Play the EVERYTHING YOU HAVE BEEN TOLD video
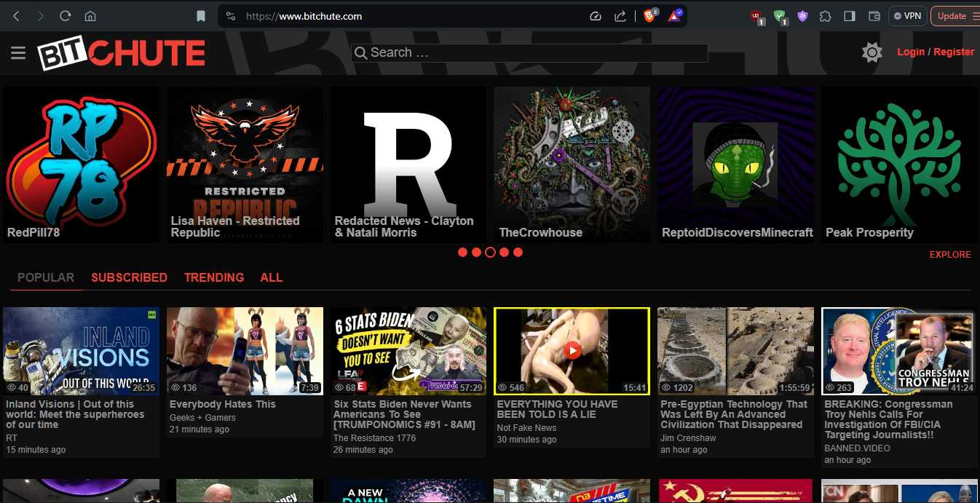This screenshot has width=980, height=503. point(572,351)
